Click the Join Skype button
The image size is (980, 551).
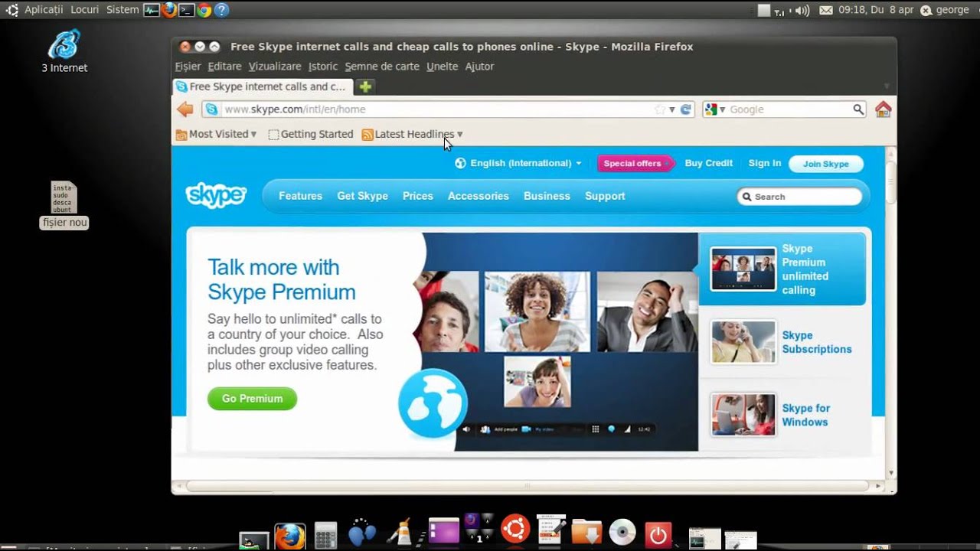pos(825,164)
